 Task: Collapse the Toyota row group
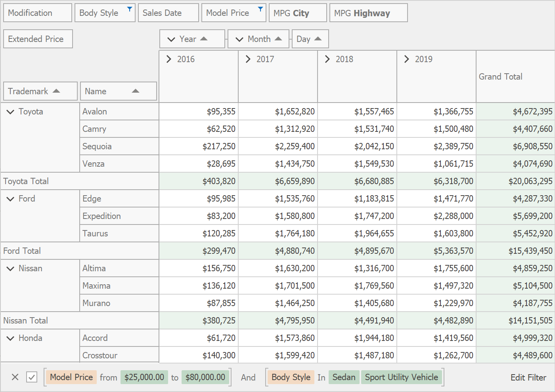10,112
